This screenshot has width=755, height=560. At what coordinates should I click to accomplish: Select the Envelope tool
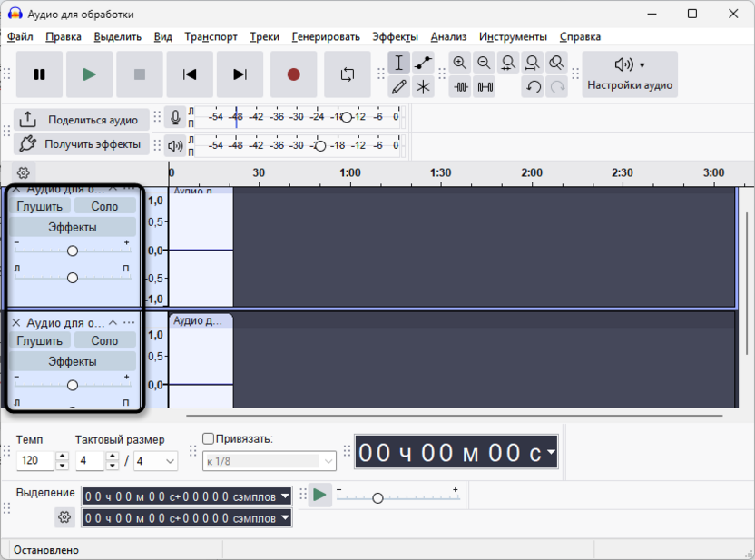[x=423, y=63]
